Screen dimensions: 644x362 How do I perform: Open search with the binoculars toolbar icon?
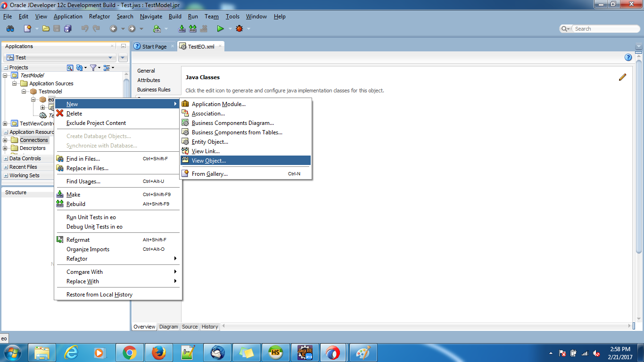(x=10, y=28)
